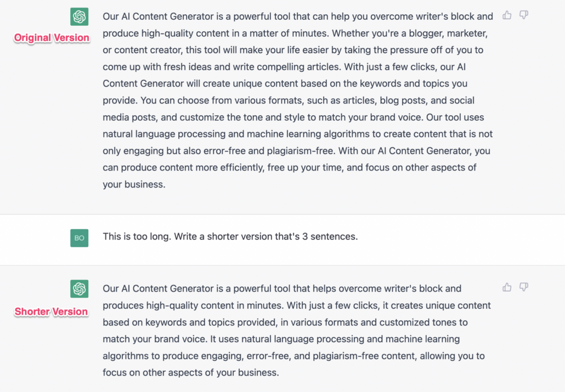Click the feedback icon pair near the first message
The width and height of the screenshot is (565, 392).
pos(515,15)
